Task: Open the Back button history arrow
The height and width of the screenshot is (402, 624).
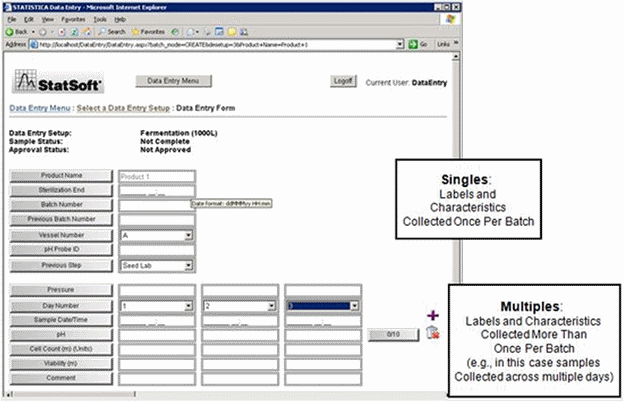Action: (33, 32)
